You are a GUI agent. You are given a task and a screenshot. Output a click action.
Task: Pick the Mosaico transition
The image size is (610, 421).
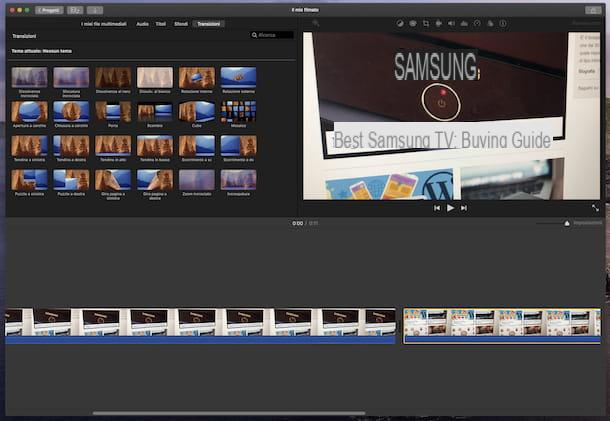coord(238,114)
